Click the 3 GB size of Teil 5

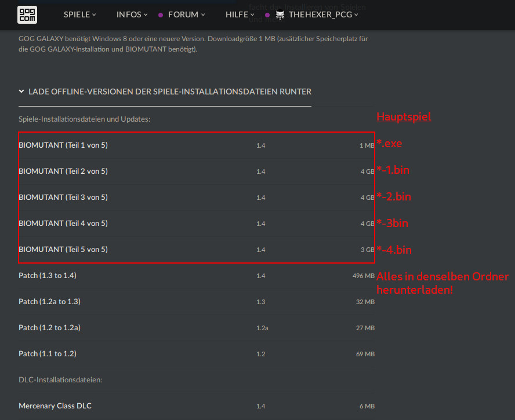point(368,250)
